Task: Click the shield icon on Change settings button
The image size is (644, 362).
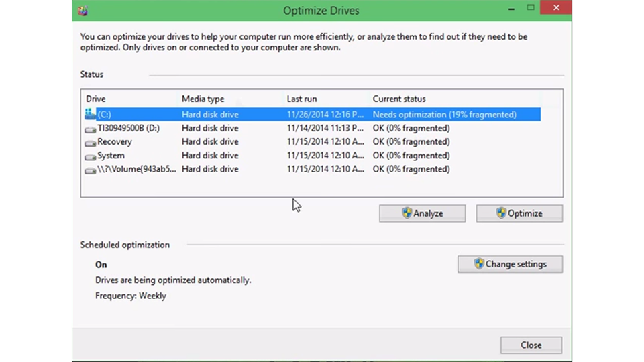Action: [479, 264]
